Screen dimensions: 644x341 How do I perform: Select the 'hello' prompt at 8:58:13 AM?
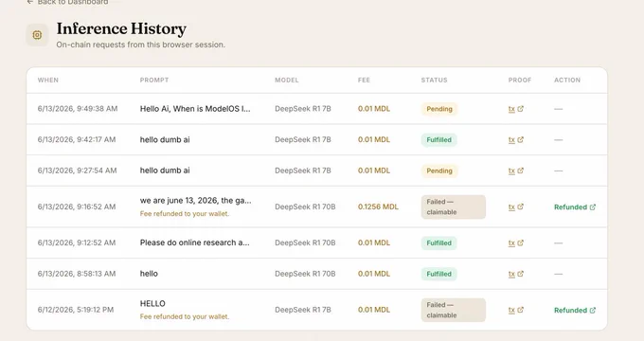click(149, 274)
